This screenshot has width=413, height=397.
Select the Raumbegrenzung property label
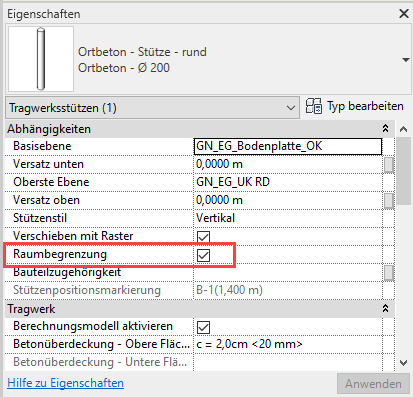pos(60,254)
